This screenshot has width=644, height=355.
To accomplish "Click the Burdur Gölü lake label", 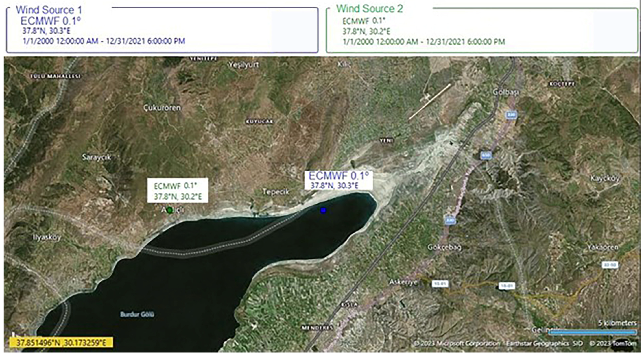I will (x=137, y=314).
